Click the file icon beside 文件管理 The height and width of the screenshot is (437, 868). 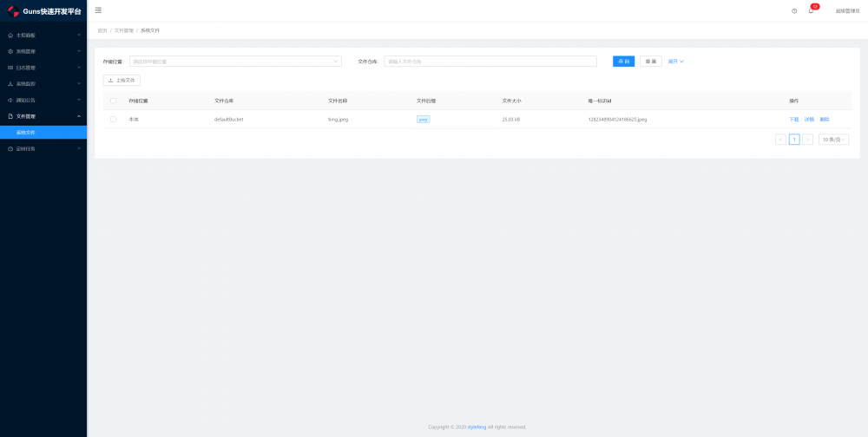tap(10, 116)
